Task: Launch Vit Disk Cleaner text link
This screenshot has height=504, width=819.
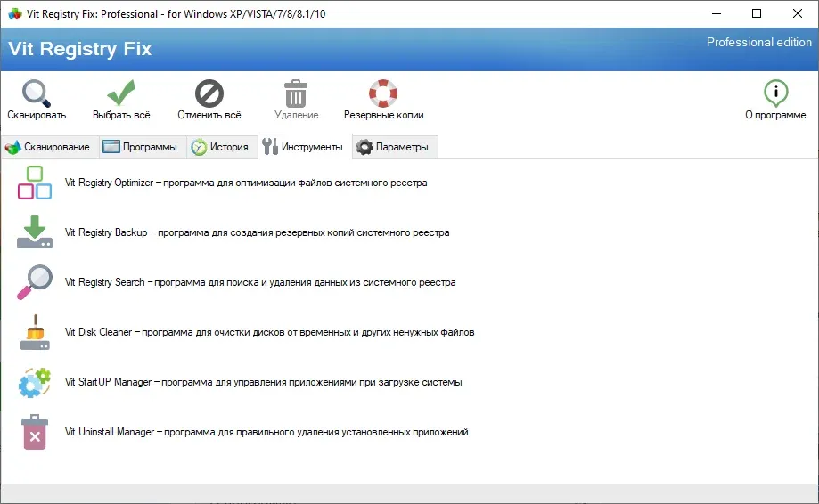Action: coord(269,332)
